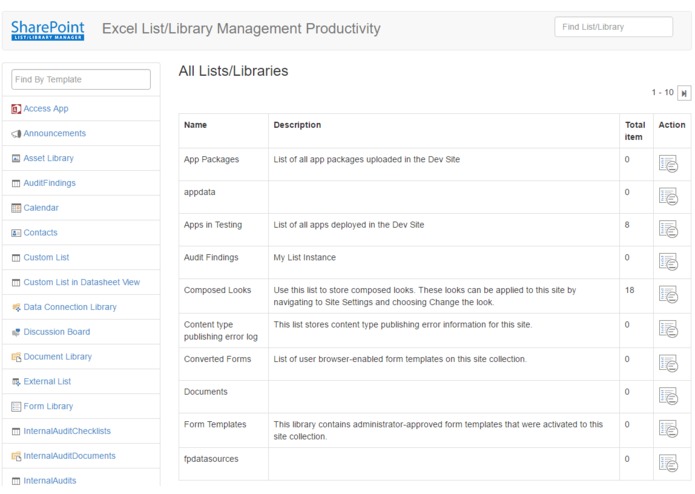Open action icon for Audit Findings row

point(668,262)
